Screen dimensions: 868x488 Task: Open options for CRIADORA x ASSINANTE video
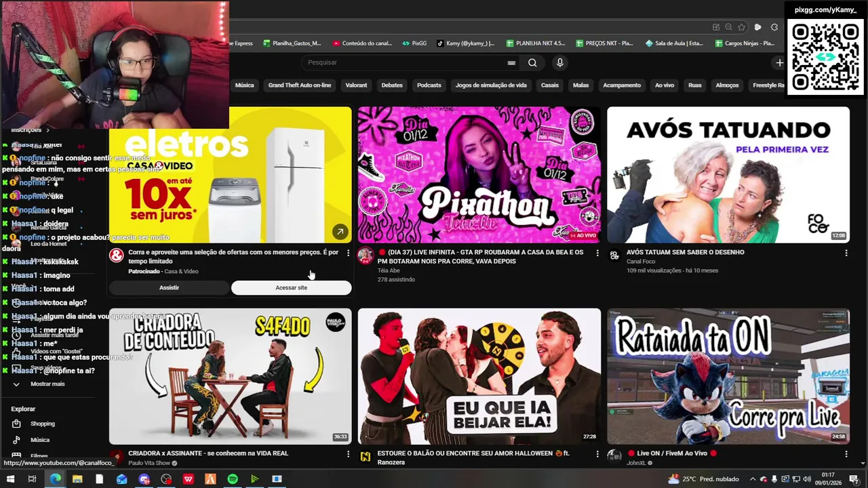(348, 454)
